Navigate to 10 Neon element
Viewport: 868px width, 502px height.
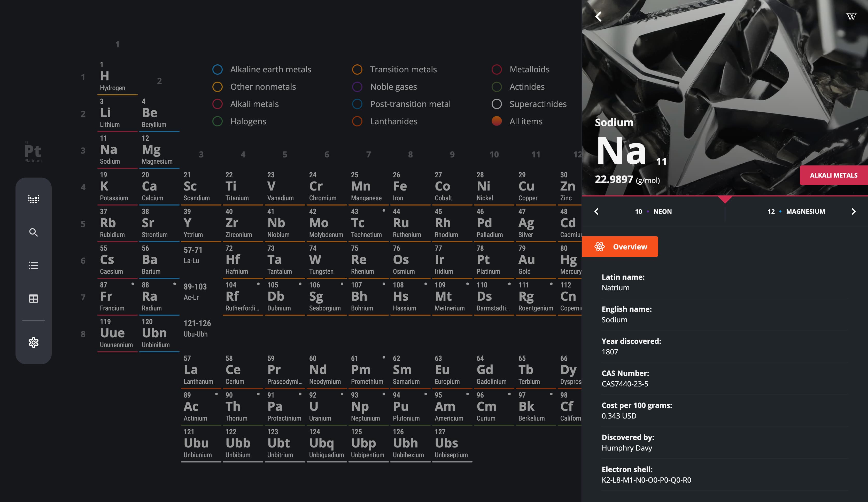[653, 211]
